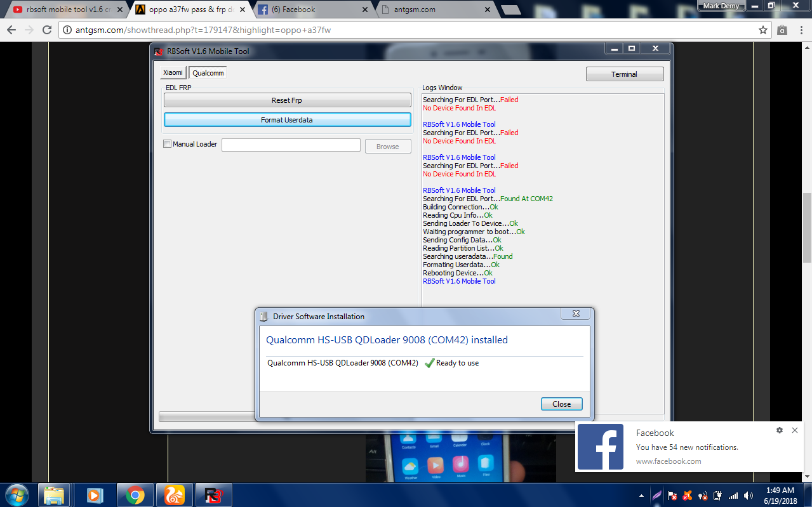
Task: Click the browser back arrow
Action: [11, 30]
